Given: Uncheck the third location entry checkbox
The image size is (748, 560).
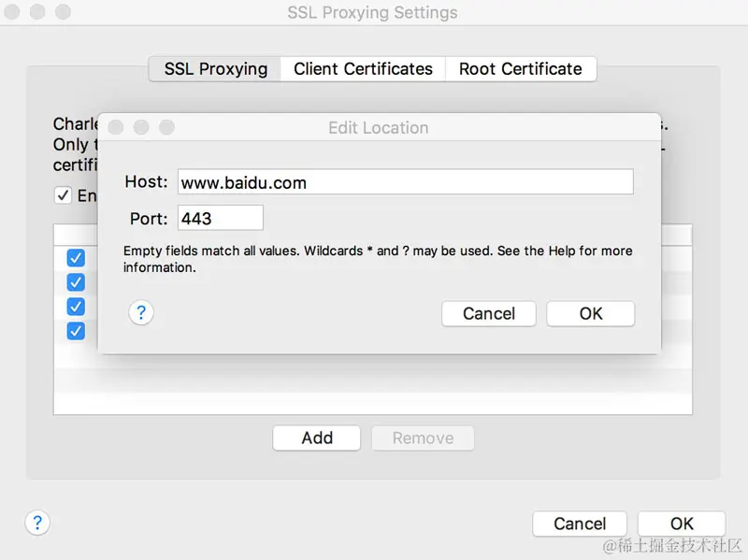Looking at the screenshot, I should [x=76, y=307].
